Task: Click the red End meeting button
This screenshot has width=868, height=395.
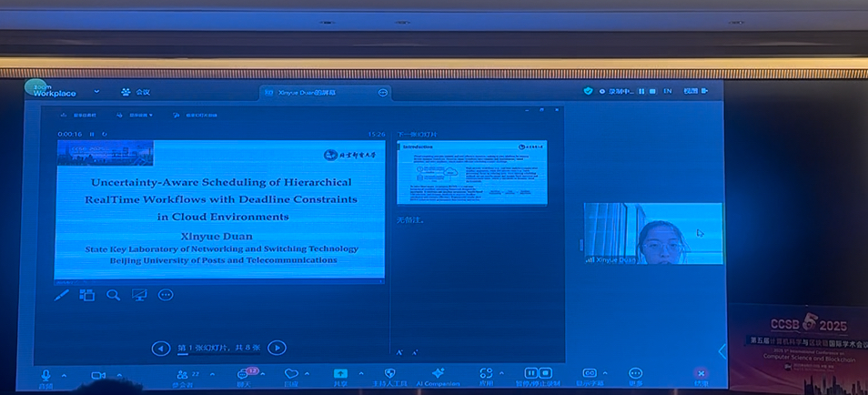Action: coord(701,373)
